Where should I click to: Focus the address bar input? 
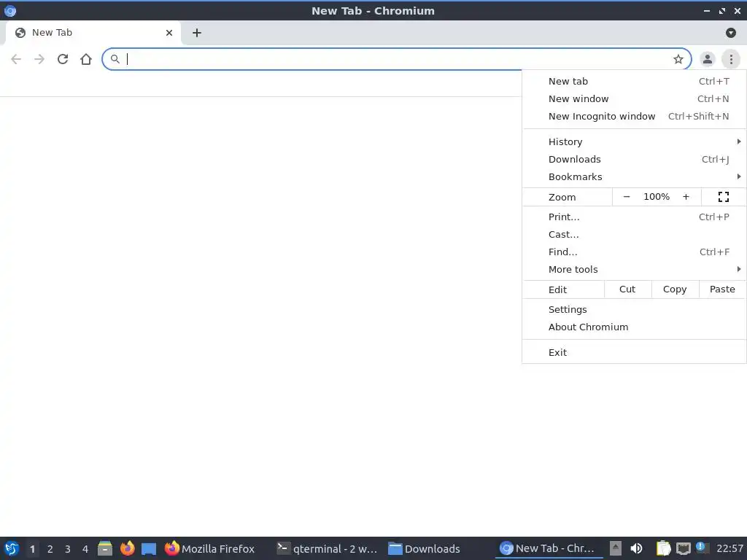396,59
